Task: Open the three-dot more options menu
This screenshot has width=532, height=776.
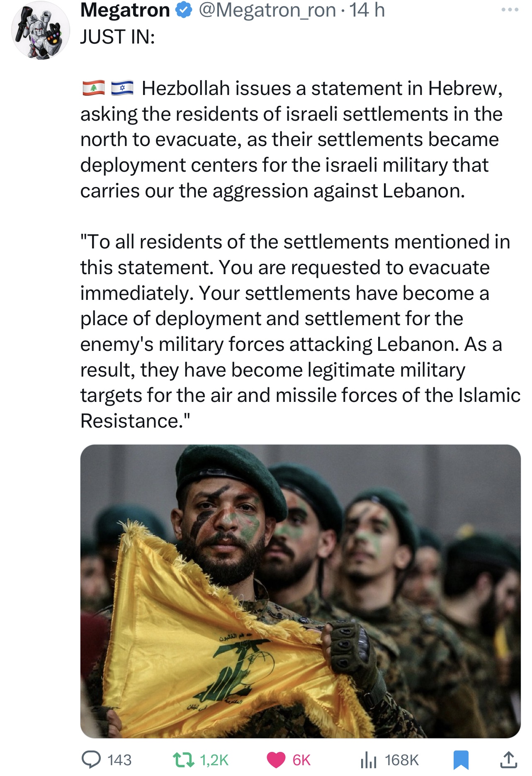Action: (510, 10)
